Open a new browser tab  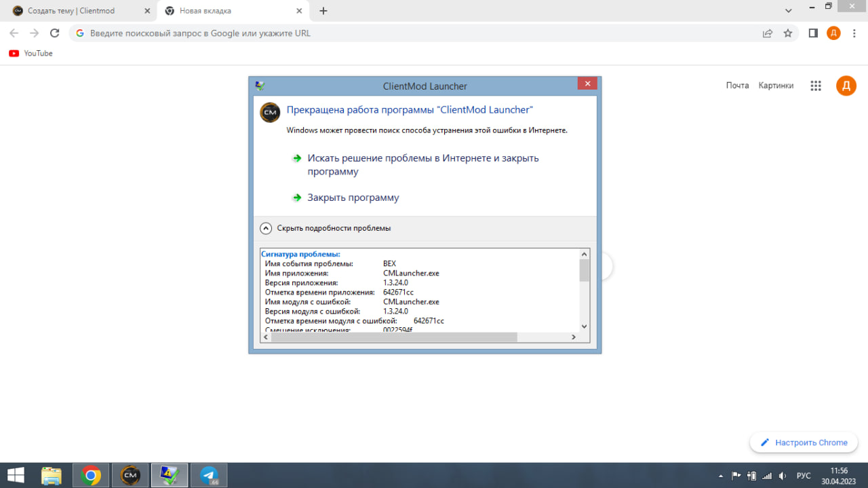[323, 11]
